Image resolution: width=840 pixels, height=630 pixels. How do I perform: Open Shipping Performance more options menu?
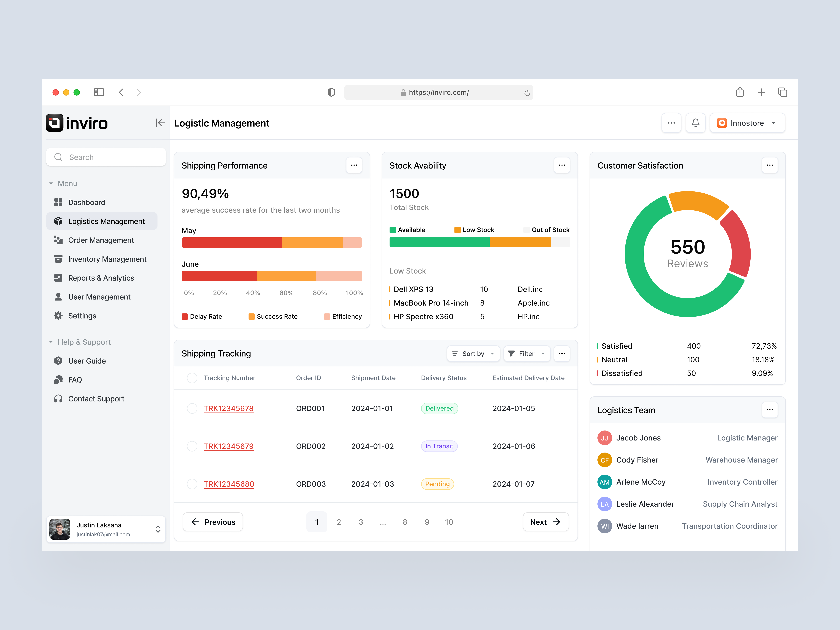354,165
